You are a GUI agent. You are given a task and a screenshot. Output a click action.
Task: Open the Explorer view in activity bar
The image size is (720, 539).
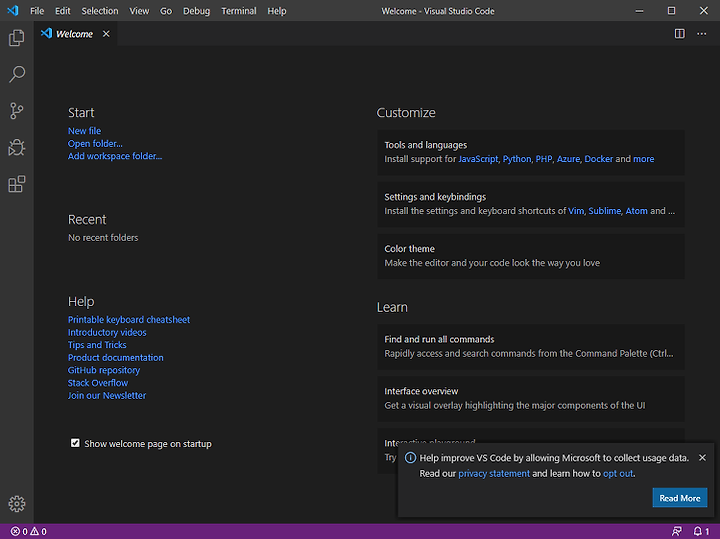tap(17, 38)
